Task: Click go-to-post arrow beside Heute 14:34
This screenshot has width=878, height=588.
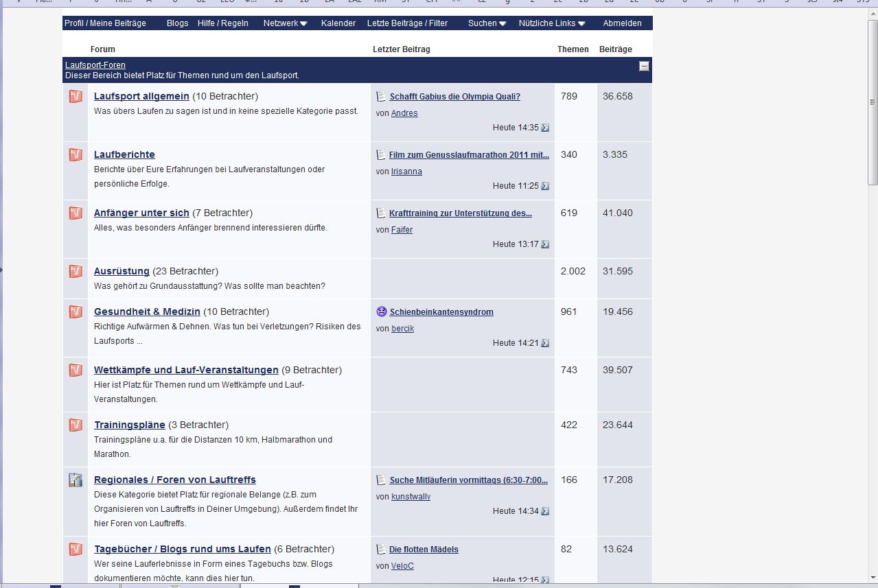Action: tap(545, 511)
